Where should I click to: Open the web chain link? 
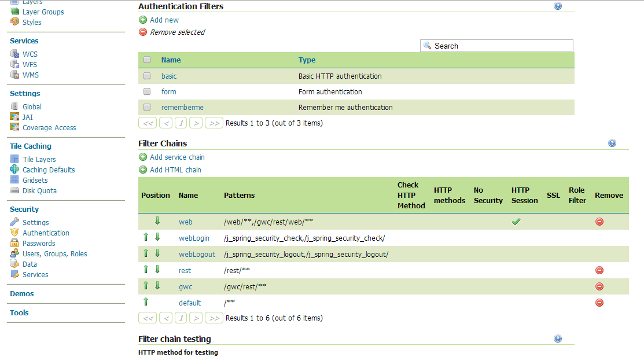pos(185,222)
